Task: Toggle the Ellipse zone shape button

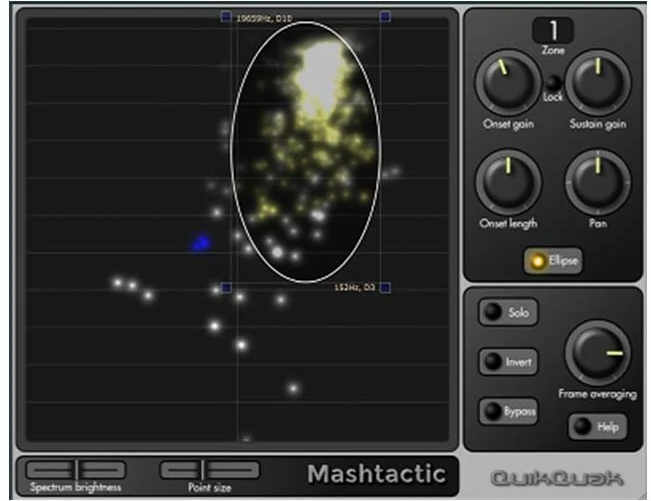Action: 553,261
